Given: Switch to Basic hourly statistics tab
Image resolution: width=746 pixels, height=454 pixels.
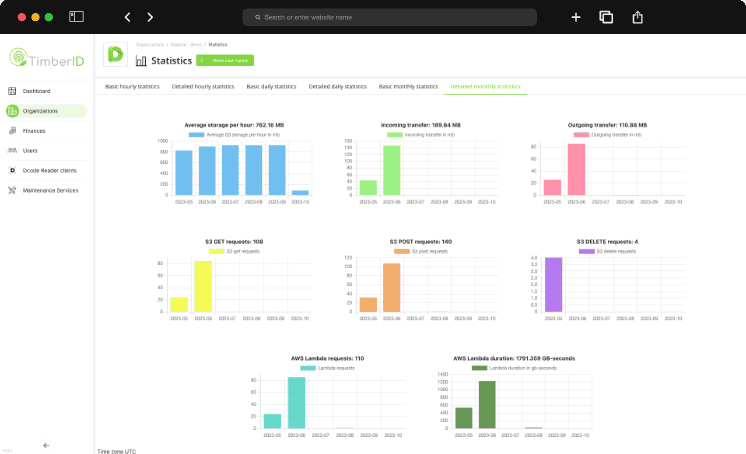Looking at the screenshot, I should click(132, 87).
